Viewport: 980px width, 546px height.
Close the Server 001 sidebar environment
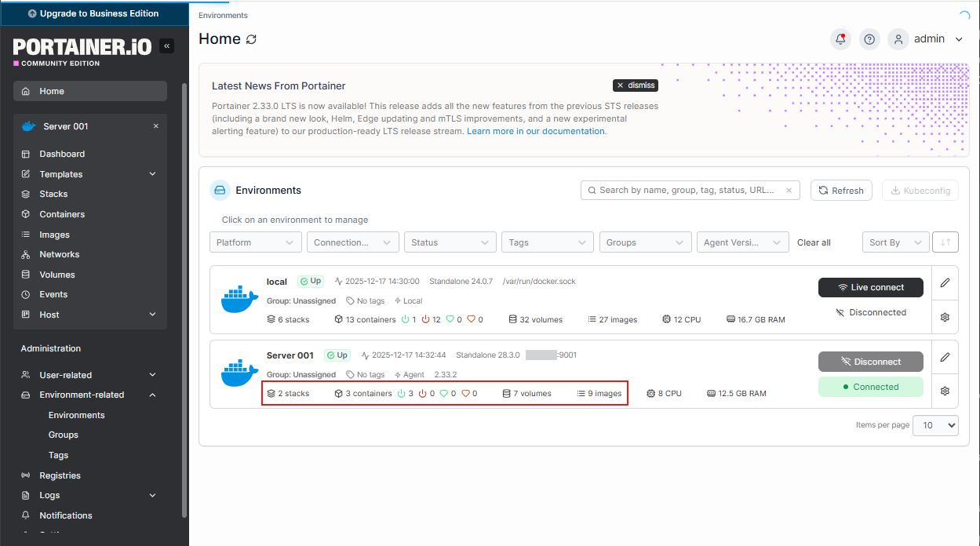tap(155, 126)
